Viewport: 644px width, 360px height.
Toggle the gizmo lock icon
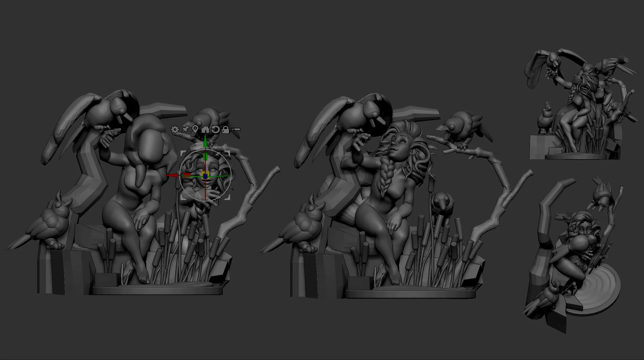pos(226,130)
